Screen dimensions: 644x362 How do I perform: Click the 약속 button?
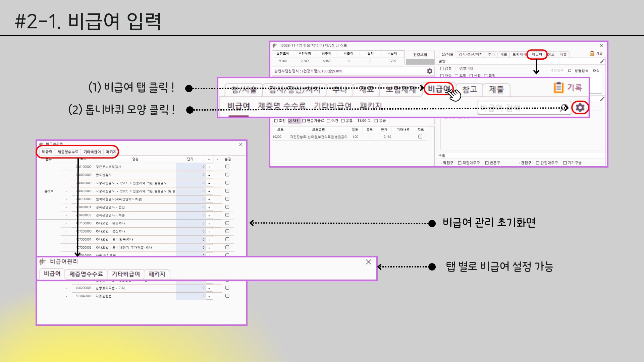pyautogui.click(x=596, y=71)
